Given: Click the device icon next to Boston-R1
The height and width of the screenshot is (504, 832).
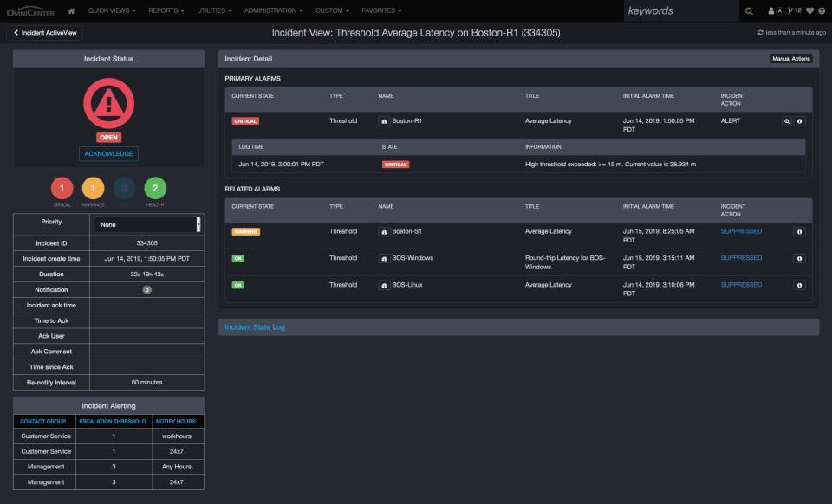Looking at the screenshot, I should click(384, 121).
